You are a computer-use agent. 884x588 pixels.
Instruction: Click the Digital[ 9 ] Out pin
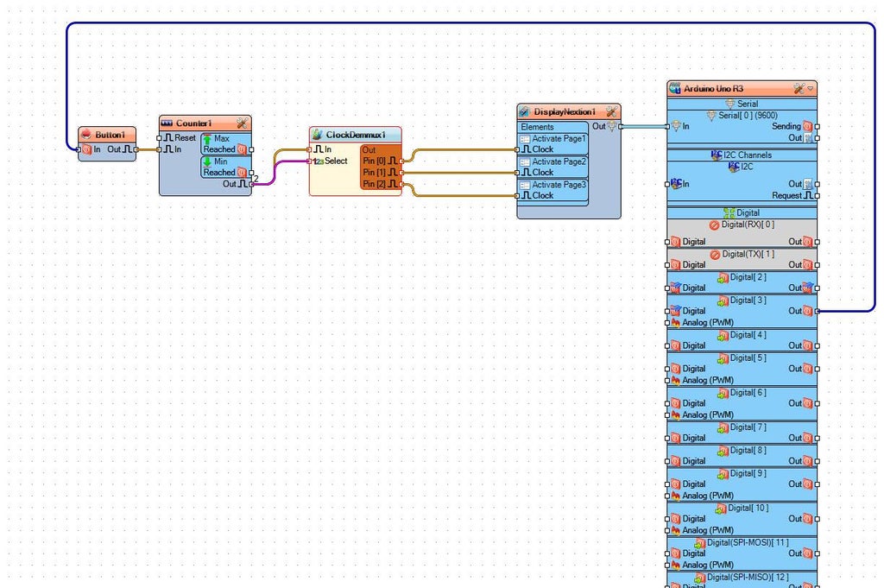(818, 484)
